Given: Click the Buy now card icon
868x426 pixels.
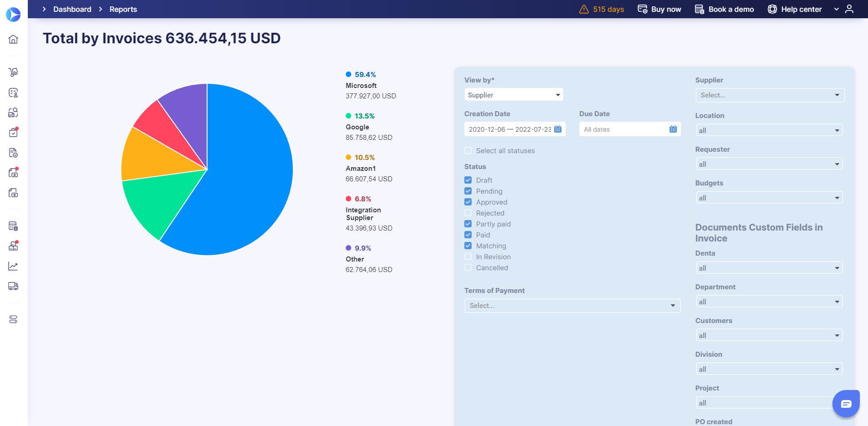Looking at the screenshot, I should click(x=642, y=9).
